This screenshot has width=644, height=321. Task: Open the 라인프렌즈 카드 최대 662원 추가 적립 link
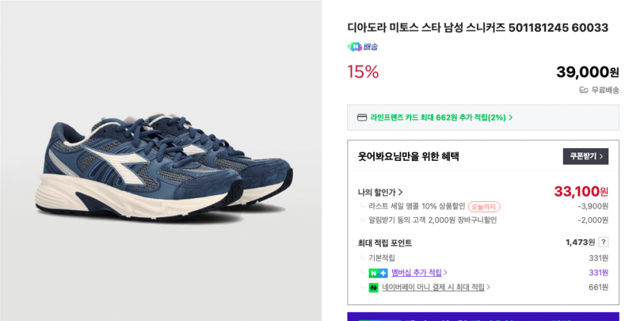tap(441, 118)
